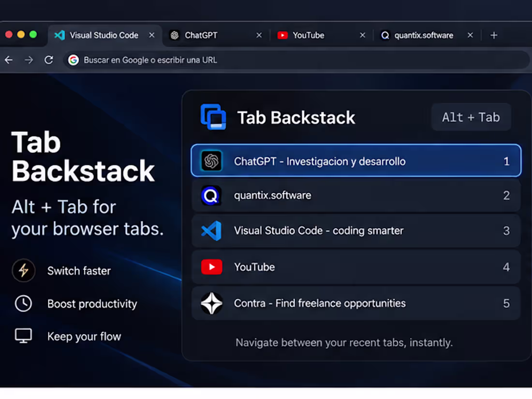The width and height of the screenshot is (532, 399).
Task: Click the ChatGPT favicon in the tab strip
Action: pos(175,35)
